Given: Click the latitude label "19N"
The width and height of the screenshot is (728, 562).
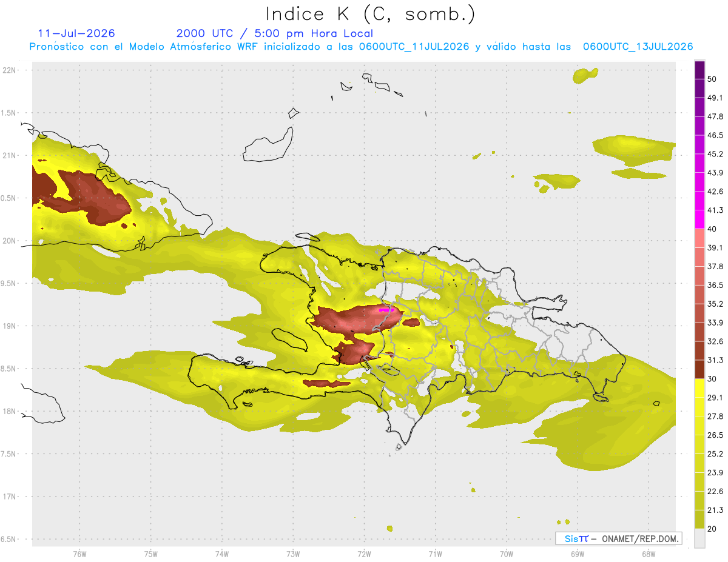Looking at the screenshot, I should [10, 326].
